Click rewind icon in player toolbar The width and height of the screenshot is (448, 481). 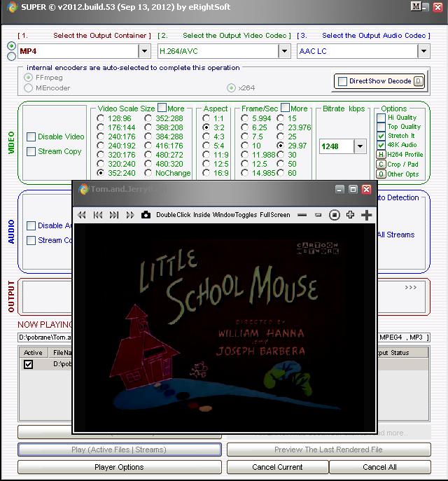82,215
